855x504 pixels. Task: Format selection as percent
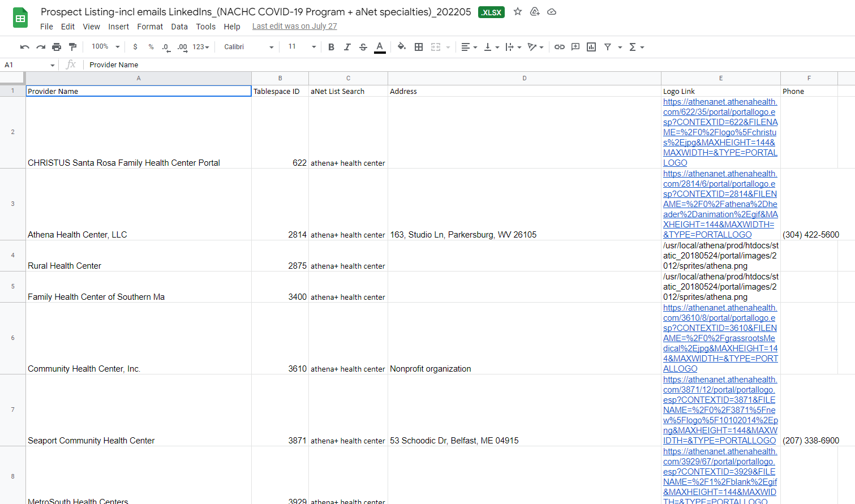(x=151, y=47)
